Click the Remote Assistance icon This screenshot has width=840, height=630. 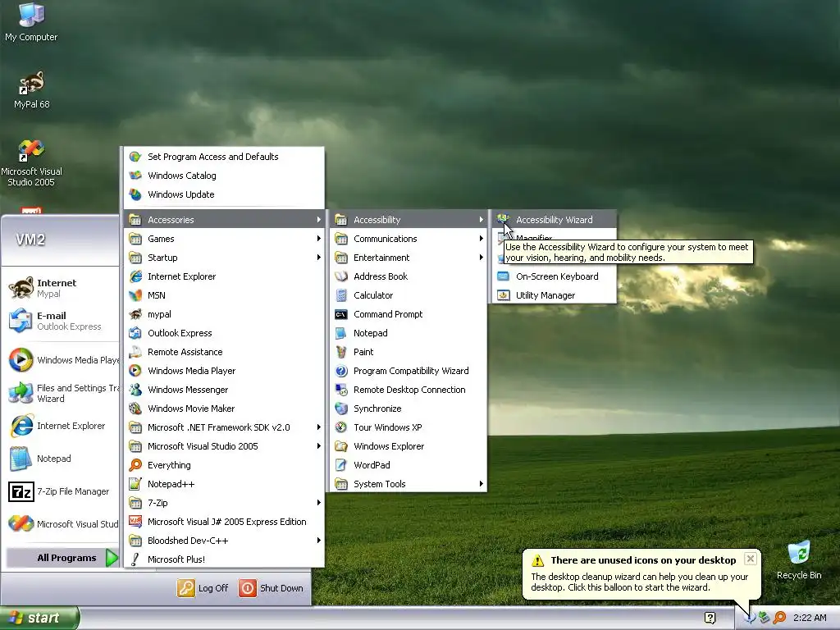135,352
